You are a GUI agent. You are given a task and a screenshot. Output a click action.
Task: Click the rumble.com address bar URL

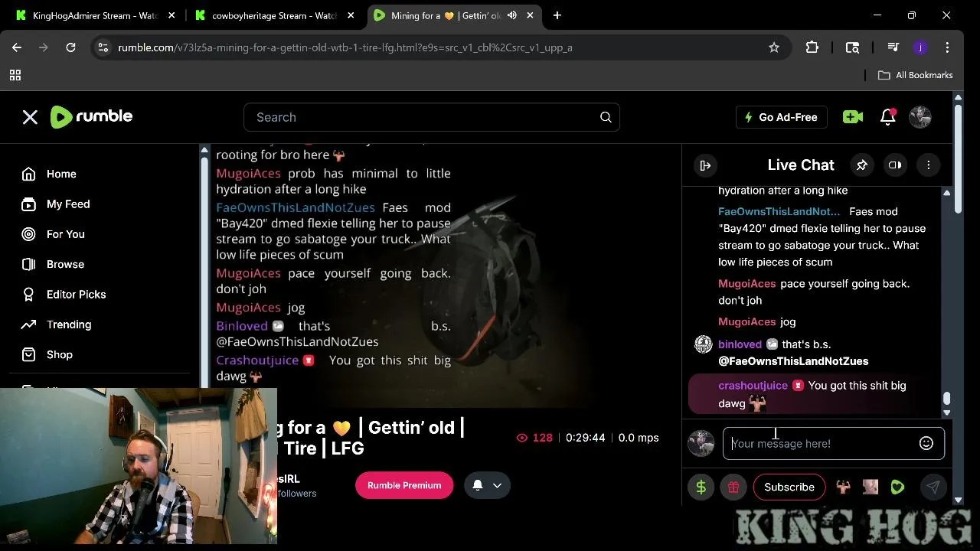345,47
